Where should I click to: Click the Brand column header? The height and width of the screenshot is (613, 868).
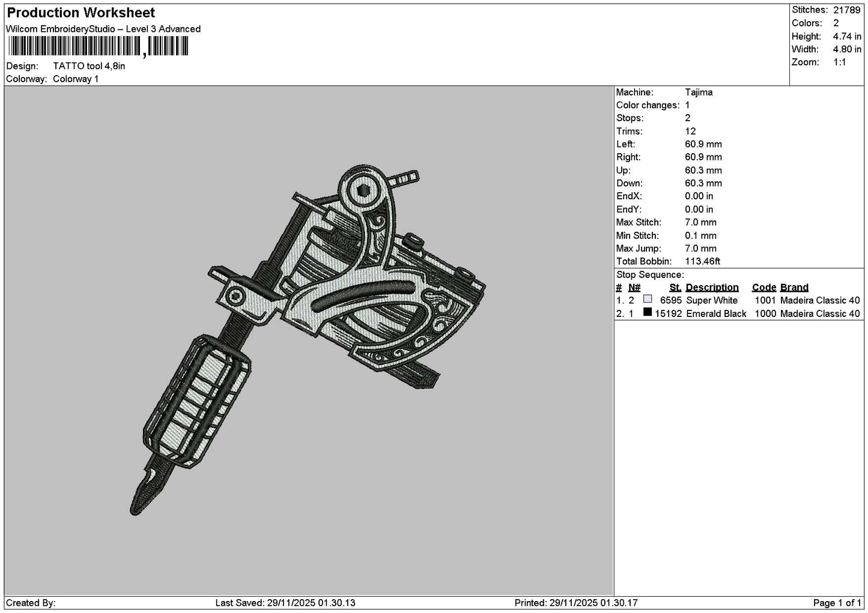click(794, 288)
